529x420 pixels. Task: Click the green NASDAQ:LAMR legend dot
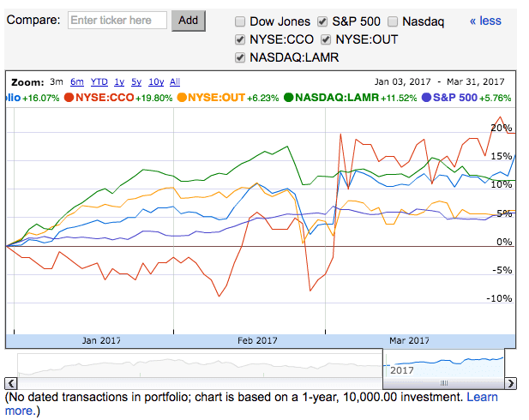pyautogui.click(x=289, y=98)
